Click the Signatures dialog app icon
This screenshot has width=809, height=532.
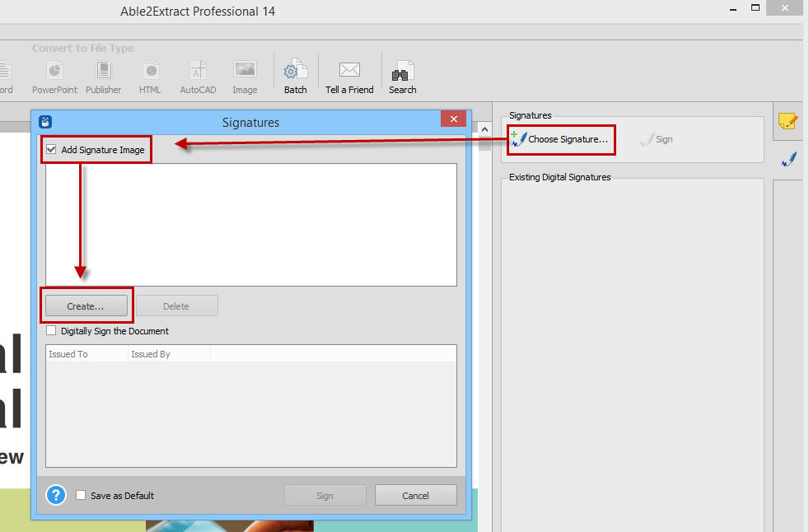pos(45,122)
